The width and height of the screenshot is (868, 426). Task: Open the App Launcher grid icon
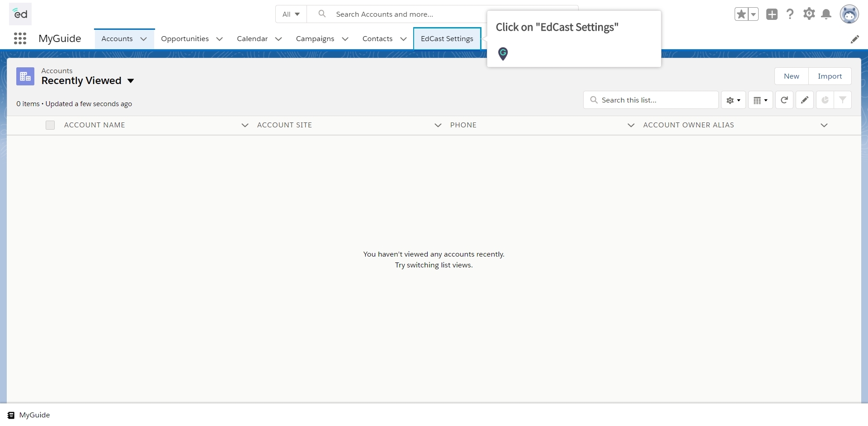(20, 38)
